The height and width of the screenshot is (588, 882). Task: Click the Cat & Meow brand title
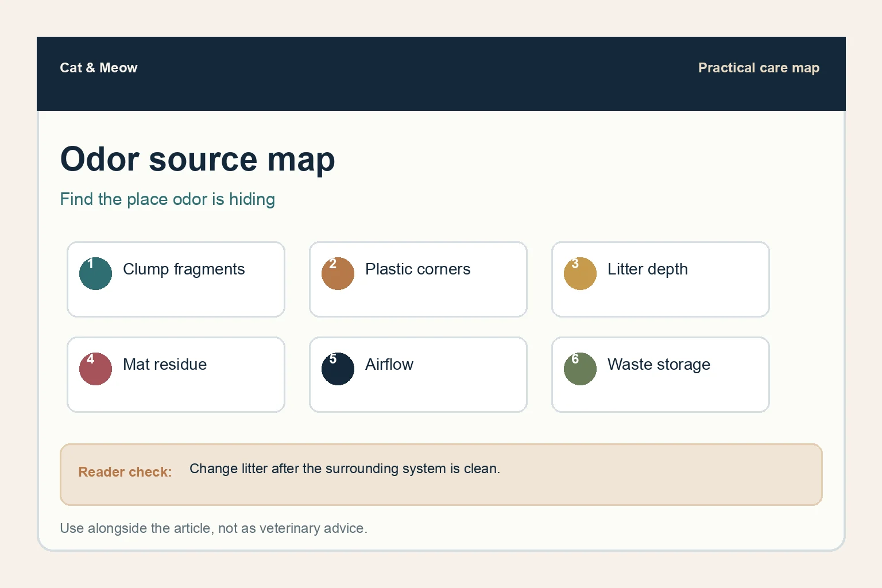(x=99, y=68)
